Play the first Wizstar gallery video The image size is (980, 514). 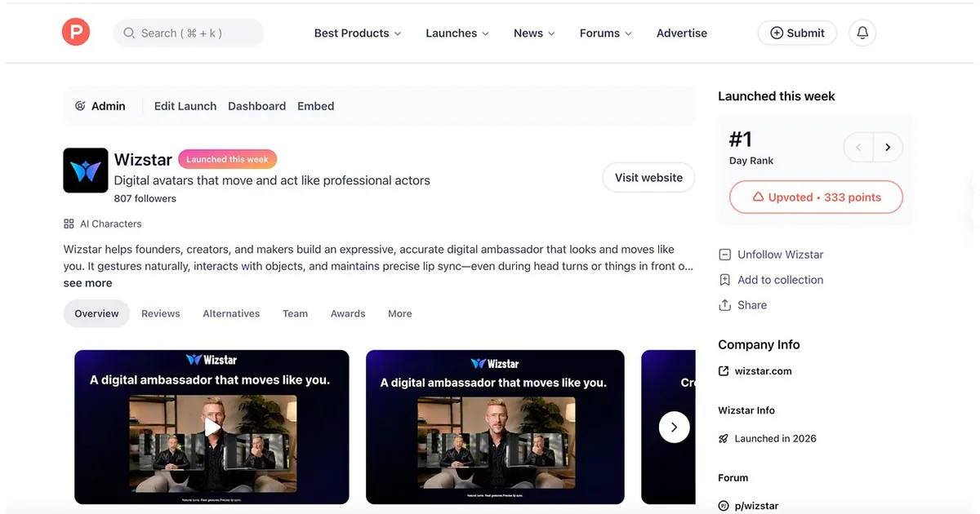click(212, 427)
